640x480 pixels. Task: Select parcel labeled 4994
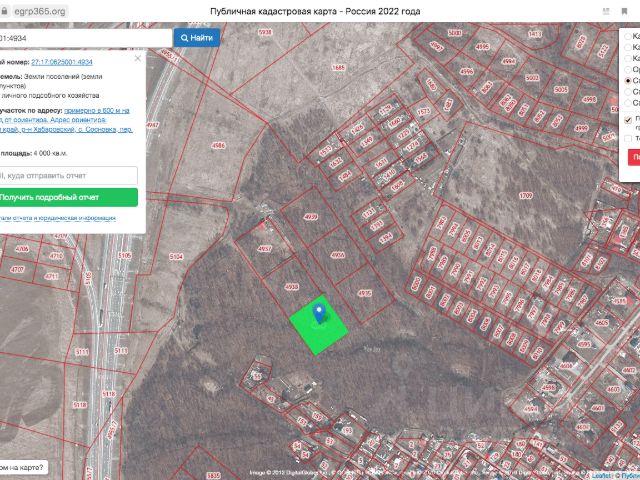[508, 61]
